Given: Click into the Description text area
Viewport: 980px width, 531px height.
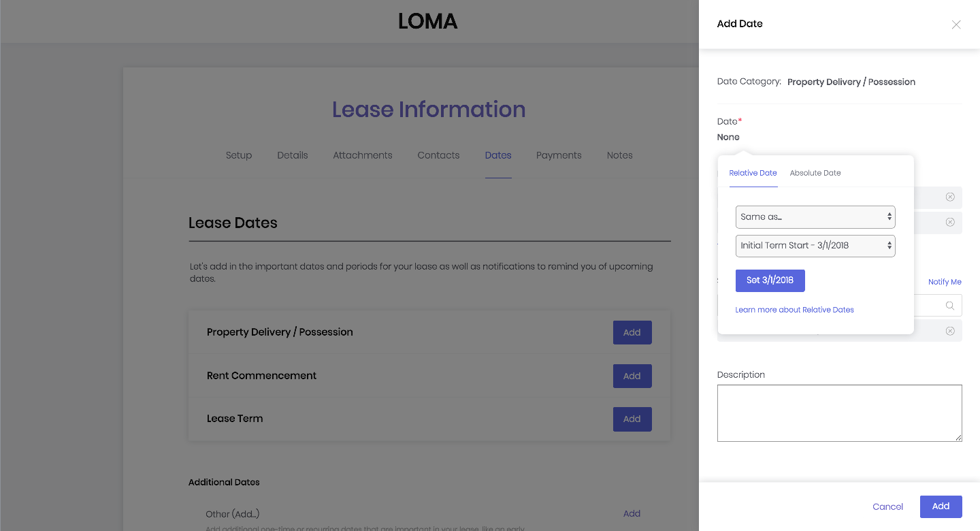Looking at the screenshot, I should 839,413.
